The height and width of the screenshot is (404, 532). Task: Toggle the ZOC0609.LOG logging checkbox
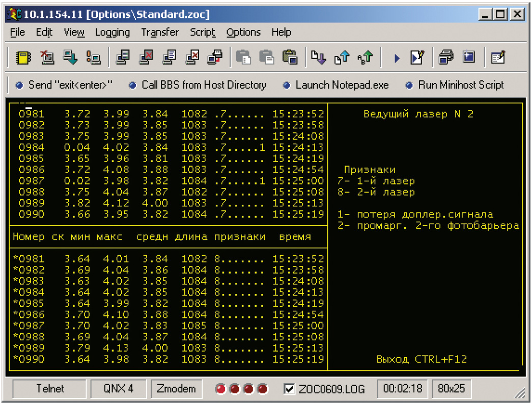pos(289,389)
